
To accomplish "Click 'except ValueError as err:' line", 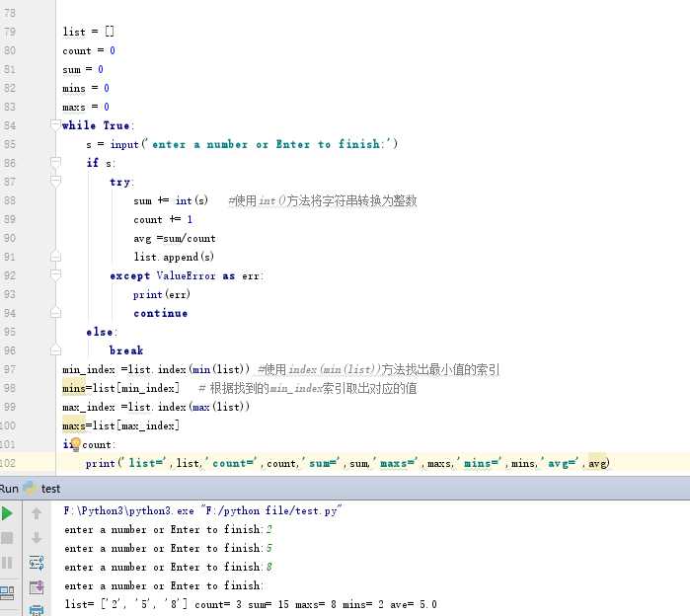I will 187,275.
